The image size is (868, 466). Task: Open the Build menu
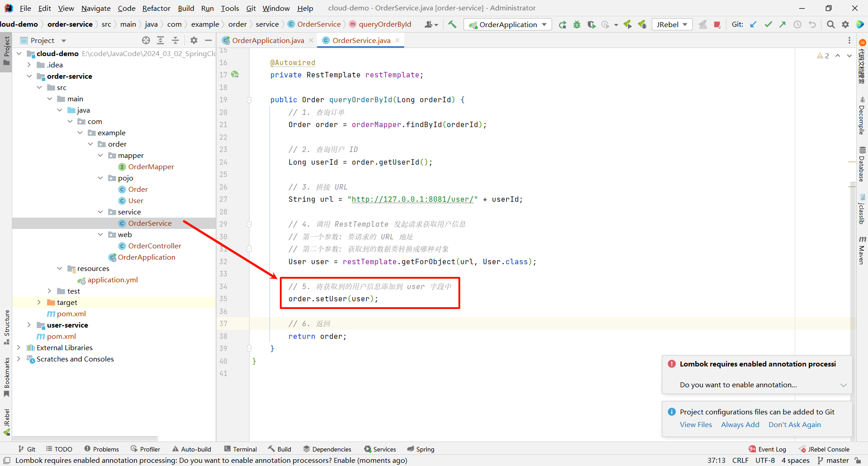[x=186, y=8]
